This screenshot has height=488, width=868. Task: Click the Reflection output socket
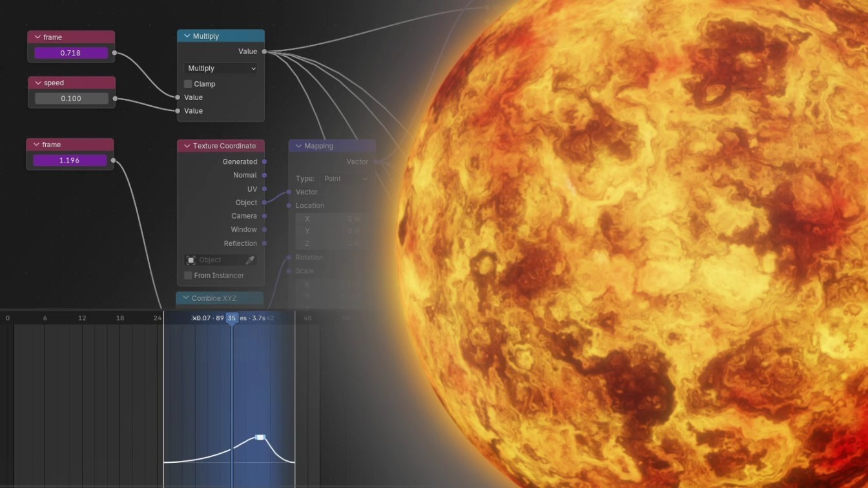click(265, 243)
